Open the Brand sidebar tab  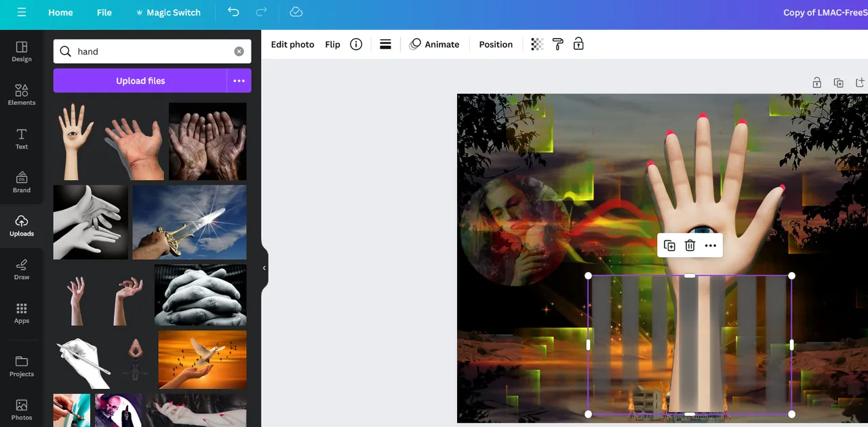pyautogui.click(x=22, y=182)
